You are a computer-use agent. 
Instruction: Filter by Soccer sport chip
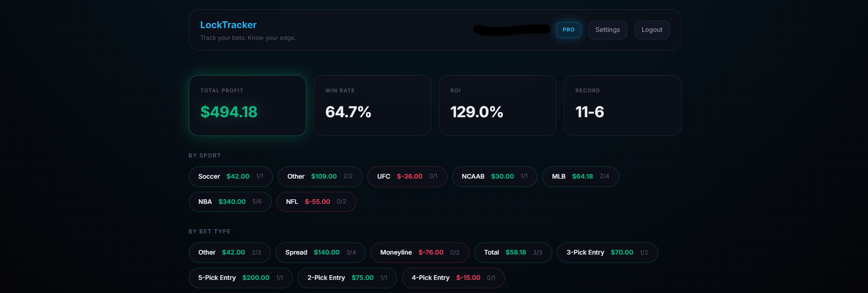(231, 177)
